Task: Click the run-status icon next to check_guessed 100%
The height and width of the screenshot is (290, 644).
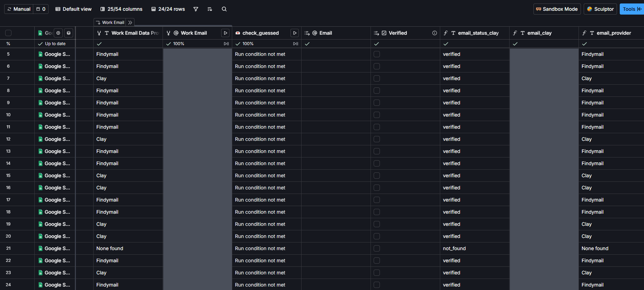Action: tap(296, 44)
